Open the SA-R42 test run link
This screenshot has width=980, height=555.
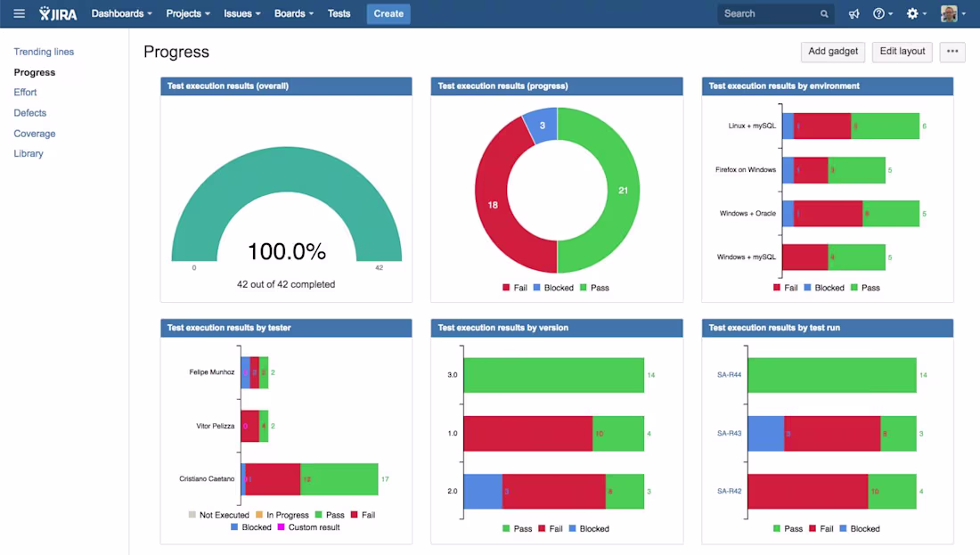pos(730,491)
